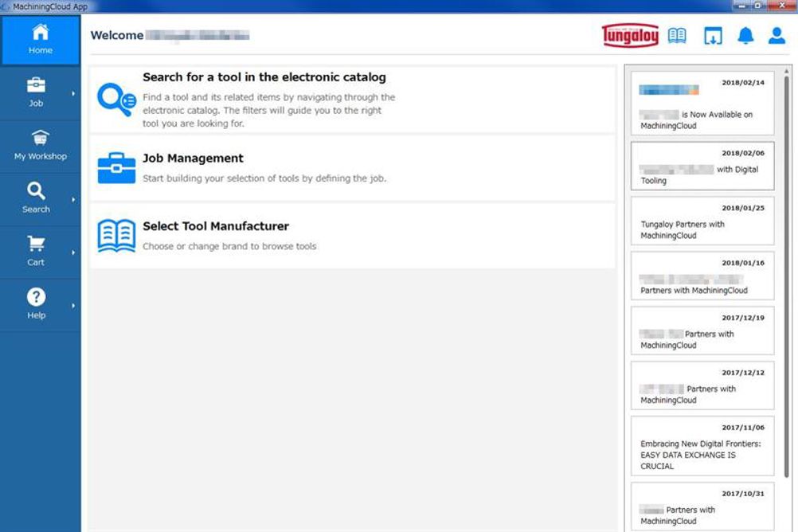Open the 2018/02/14 'Now Available on MachiningCloud' news
Viewport: 798px width, 532px height.
(702, 104)
